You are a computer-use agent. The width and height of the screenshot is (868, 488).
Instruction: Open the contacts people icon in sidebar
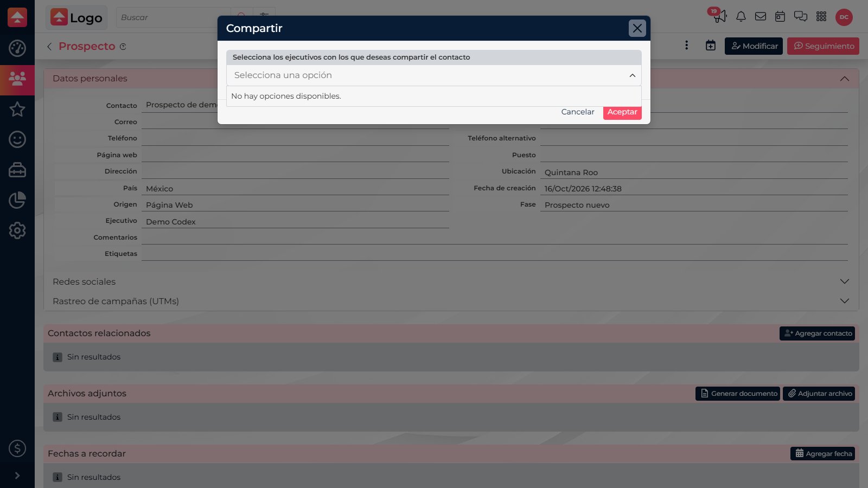click(17, 79)
